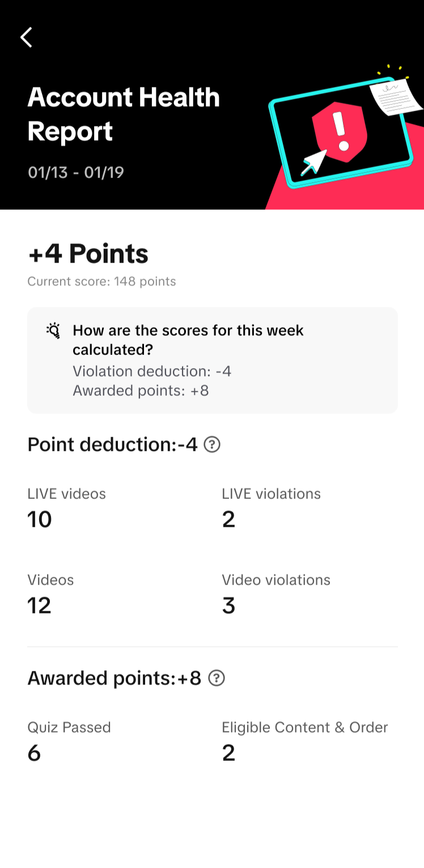Click the help icon beside Awarded points
424x868 pixels.
(217, 678)
